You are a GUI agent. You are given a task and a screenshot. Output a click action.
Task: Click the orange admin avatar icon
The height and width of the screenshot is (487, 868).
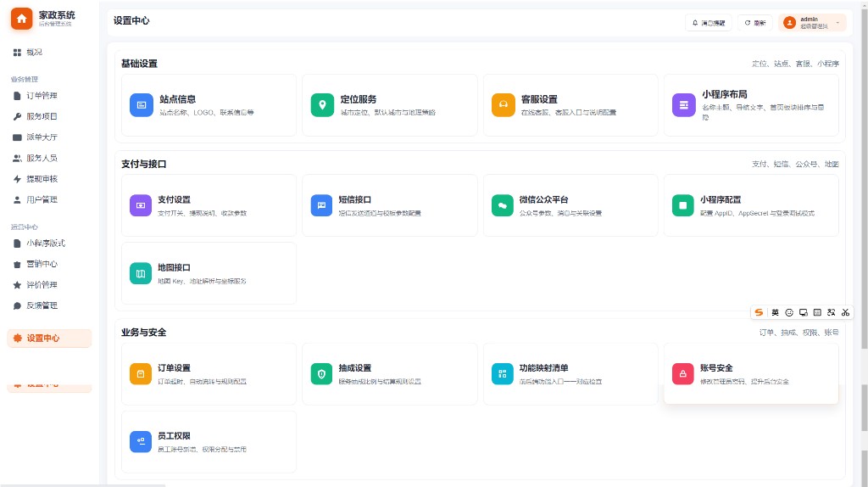tap(789, 23)
